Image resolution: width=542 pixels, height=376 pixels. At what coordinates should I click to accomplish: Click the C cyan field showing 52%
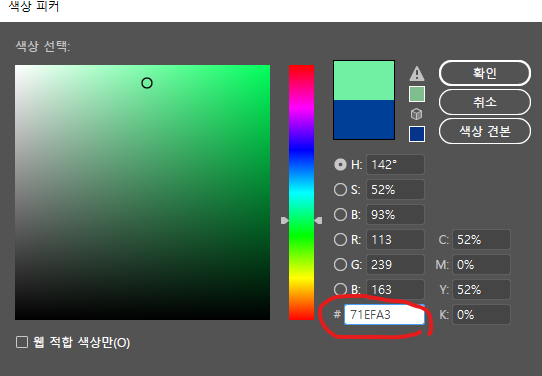pos(481,239)
